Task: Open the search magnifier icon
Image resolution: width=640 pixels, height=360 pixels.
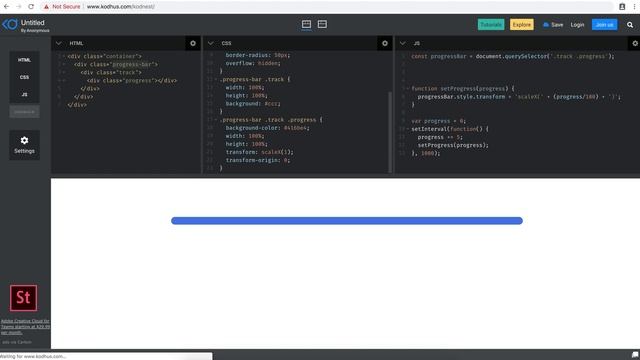Action: pos(630,25)
